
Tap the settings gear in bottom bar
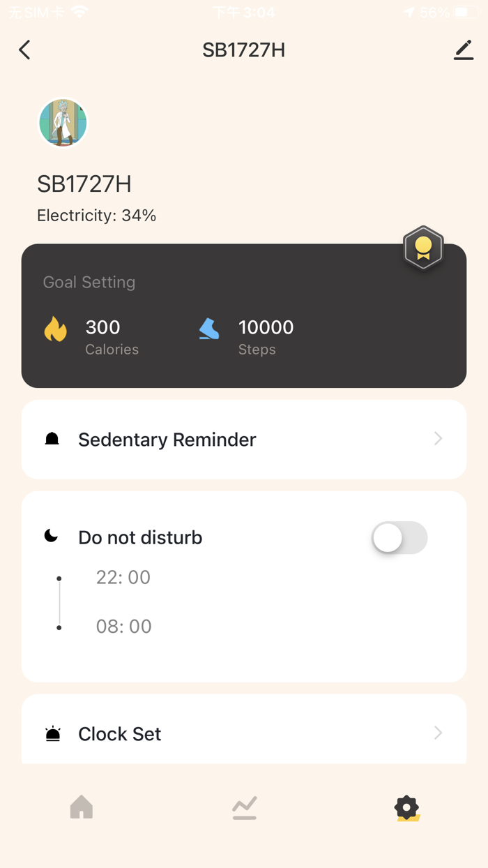coord(406,807)
